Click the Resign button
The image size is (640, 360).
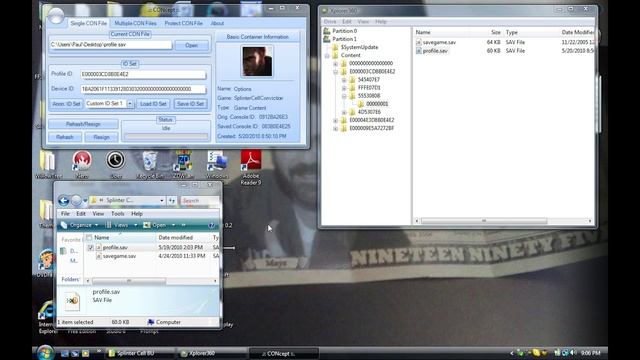tap(101, 137)
